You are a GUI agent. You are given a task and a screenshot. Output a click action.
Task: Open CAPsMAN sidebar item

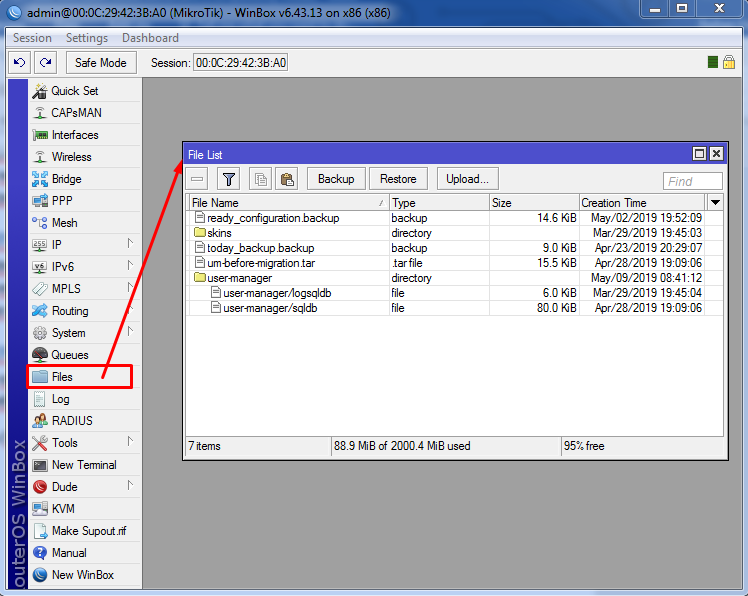(86, 113)
